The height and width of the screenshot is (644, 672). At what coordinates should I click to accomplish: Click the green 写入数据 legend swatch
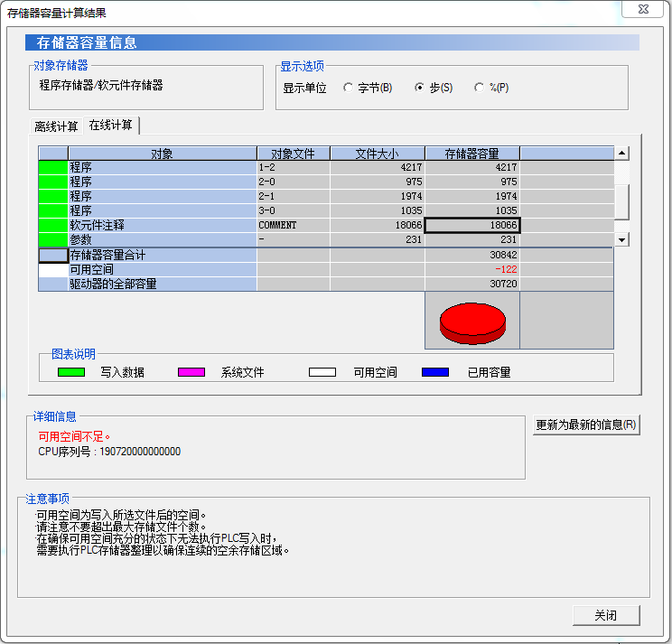(x=71, y=372)
